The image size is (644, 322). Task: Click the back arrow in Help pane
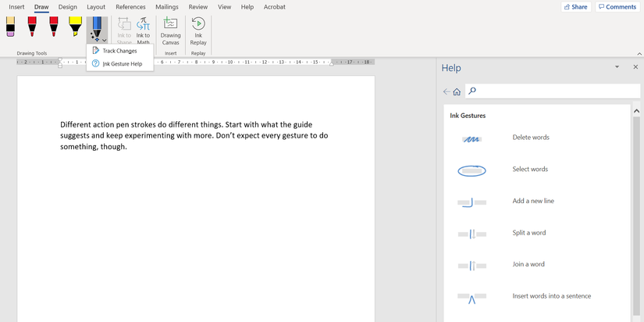pyautogui.click(x=447, y=91)
